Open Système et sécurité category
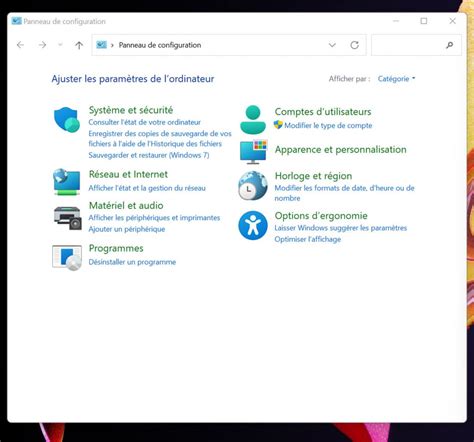 (131, 110)
